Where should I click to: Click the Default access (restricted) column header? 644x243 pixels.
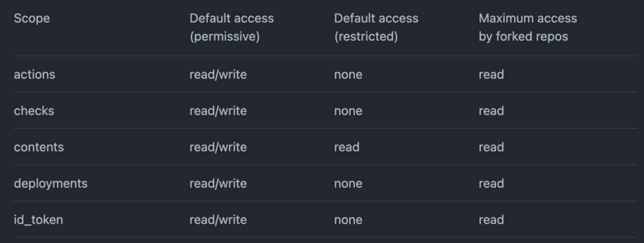(x=376, y=27)
